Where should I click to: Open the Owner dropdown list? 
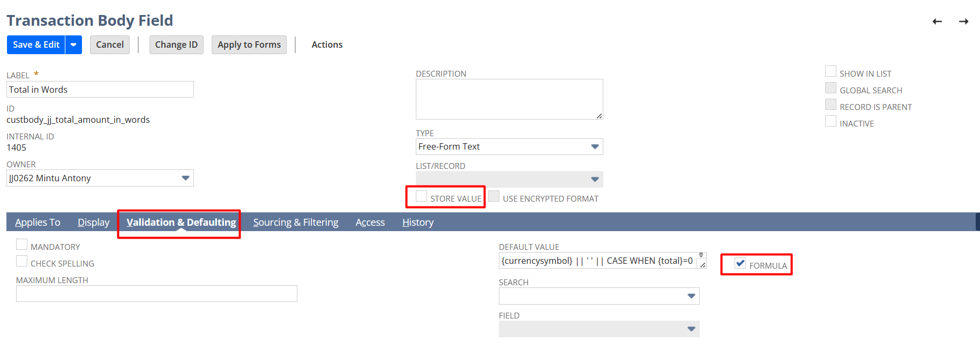click(185, 178)
